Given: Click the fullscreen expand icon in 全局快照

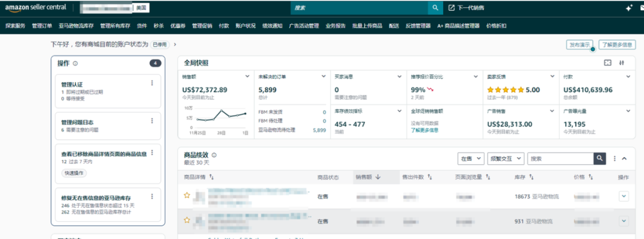Looking at the screenshot, I should point(608,63).
